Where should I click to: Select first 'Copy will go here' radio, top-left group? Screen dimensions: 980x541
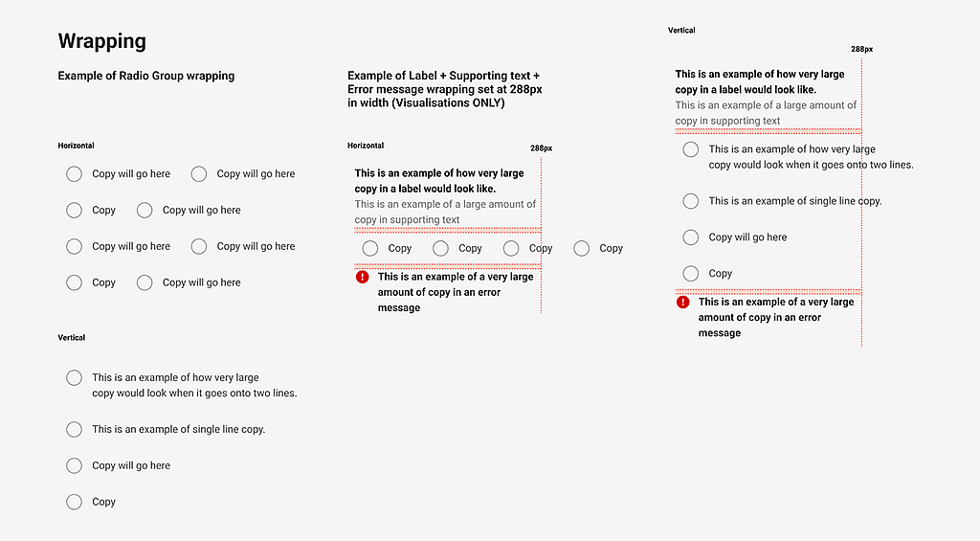[x=74, y=174]
